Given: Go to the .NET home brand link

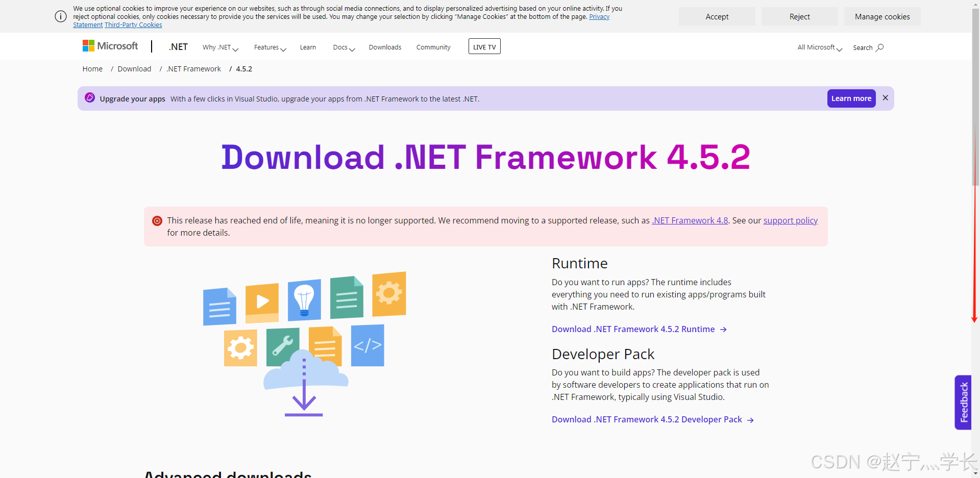Looking at the screenshot, I should coord(178,47).
